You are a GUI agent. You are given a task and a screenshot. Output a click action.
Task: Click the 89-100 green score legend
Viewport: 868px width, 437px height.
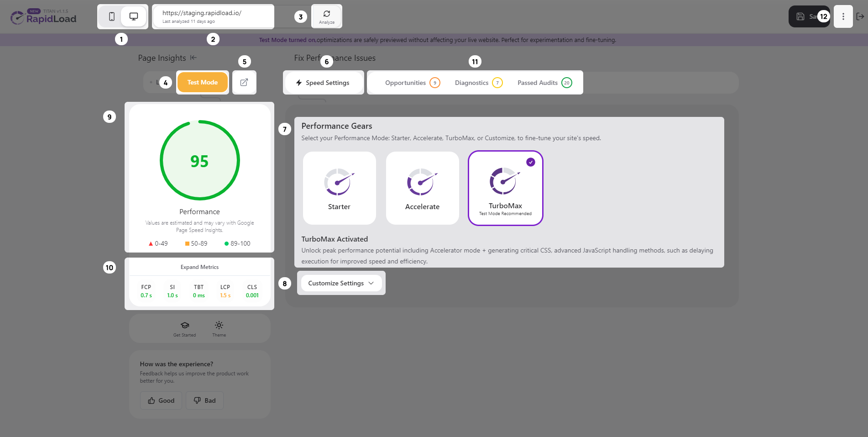pyautogui.click(x=237, y=243)
